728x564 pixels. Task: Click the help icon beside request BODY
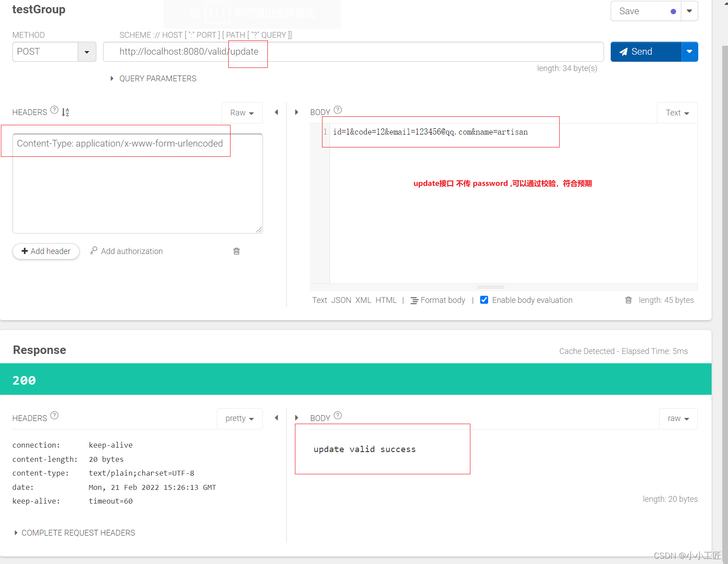point(338,110)
